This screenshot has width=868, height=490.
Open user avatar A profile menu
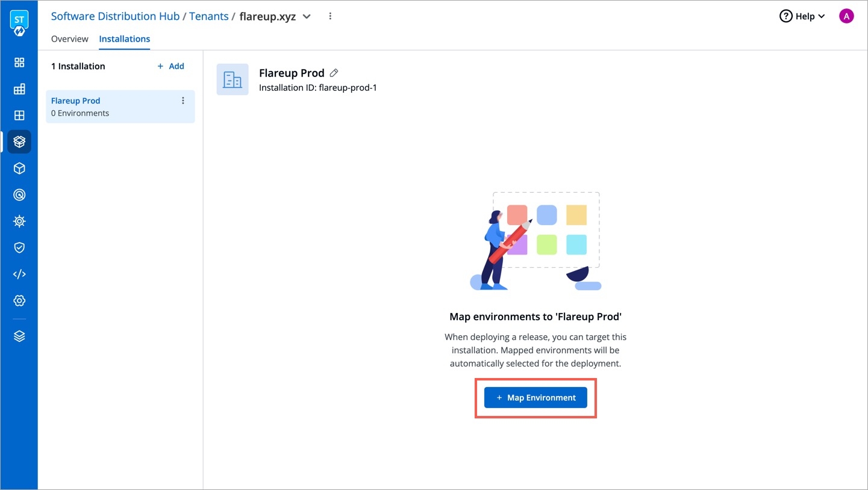pos(846,16)
